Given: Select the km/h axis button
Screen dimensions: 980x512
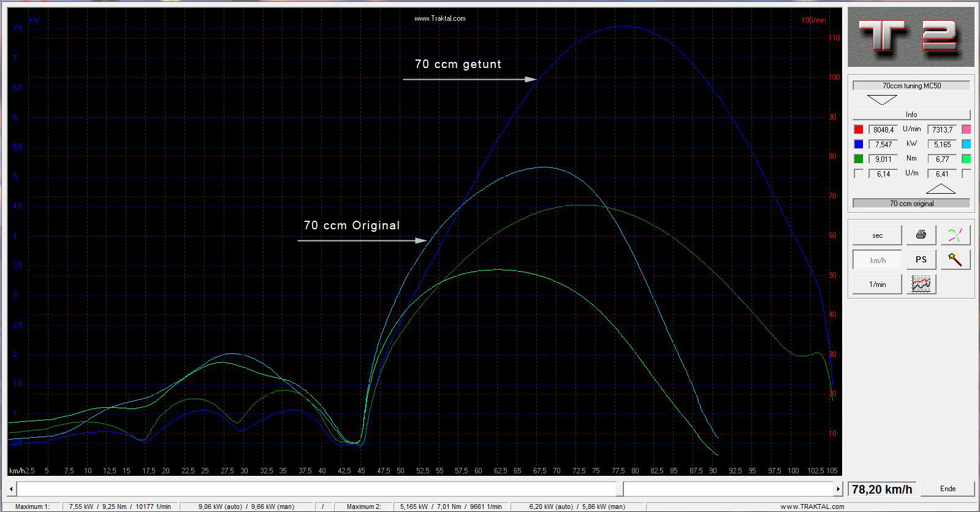Looking at the screenshot, I should click(877, 260).
